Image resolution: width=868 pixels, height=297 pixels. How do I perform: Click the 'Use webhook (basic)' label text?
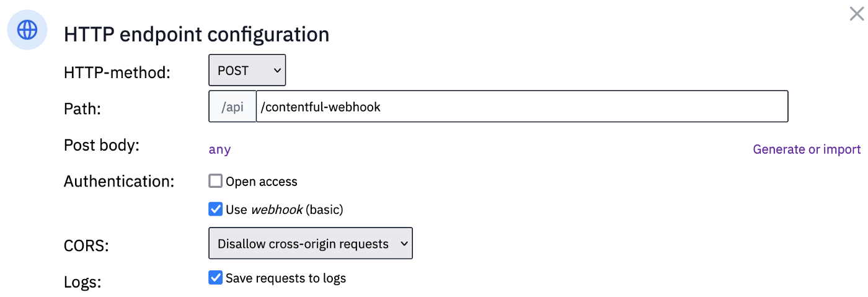(285, 210)
